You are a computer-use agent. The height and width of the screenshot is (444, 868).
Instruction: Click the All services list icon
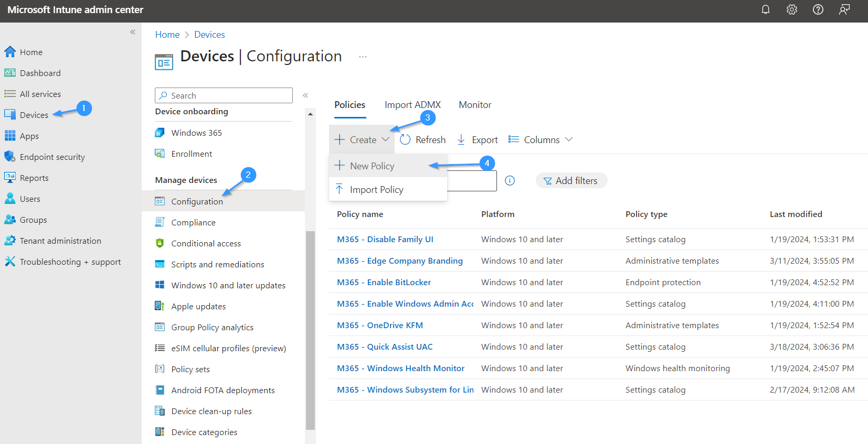10,94
